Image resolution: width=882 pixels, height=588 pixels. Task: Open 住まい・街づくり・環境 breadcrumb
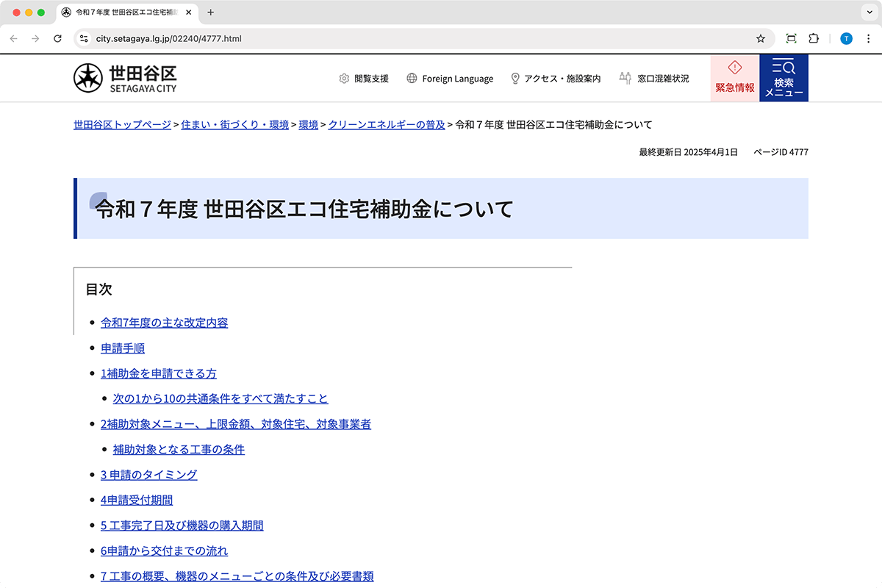point(235,125)
